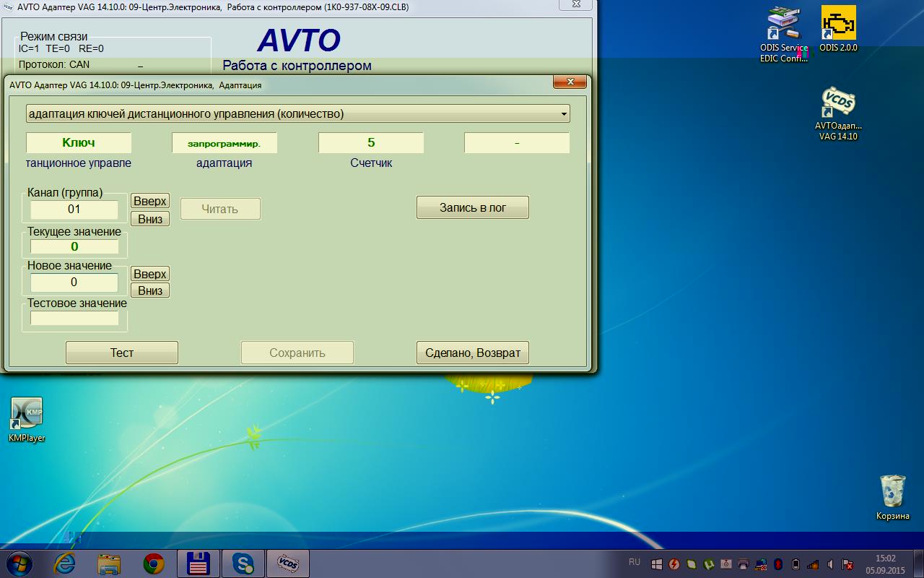The height and width of the screenshot is (578, 924).
Task: Decrease new value with Вниз button
Action: pos(150,290)
